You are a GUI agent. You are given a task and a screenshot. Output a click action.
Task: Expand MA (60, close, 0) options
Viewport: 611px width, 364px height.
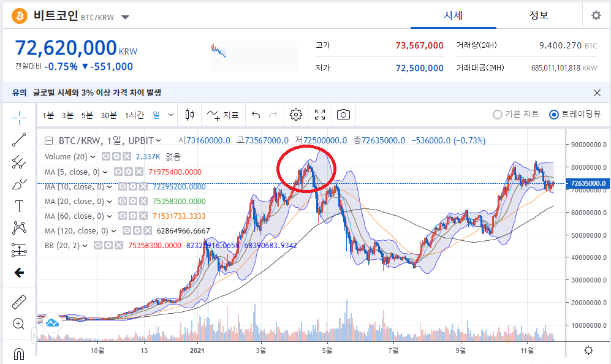pyautogui.click(x=110, y=216)
